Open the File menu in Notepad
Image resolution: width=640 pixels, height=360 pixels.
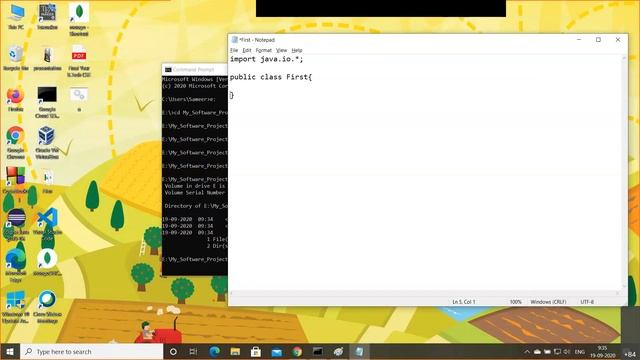234,50
